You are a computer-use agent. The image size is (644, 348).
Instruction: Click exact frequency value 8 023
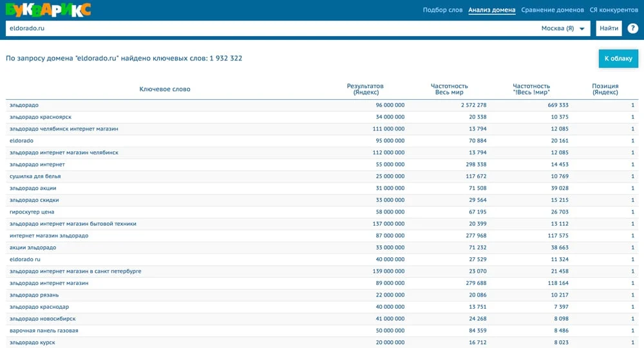561,343
